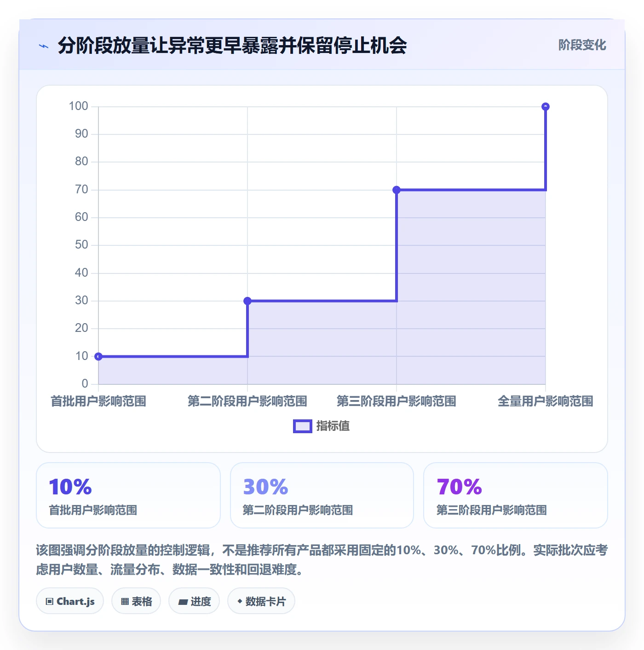
Task: Click the chart title 分阶段放量让异常更早暴露并保留停止机会
Action: pyautogui.click(x=232, y=46)
